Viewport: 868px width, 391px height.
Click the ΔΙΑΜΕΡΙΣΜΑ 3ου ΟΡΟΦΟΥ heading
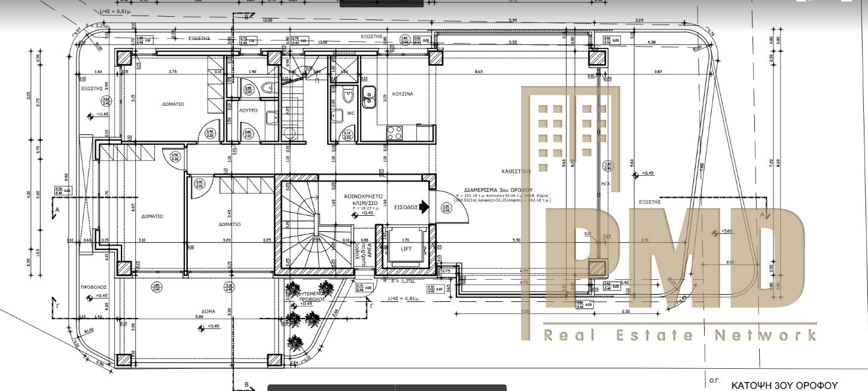pos(498,189)
